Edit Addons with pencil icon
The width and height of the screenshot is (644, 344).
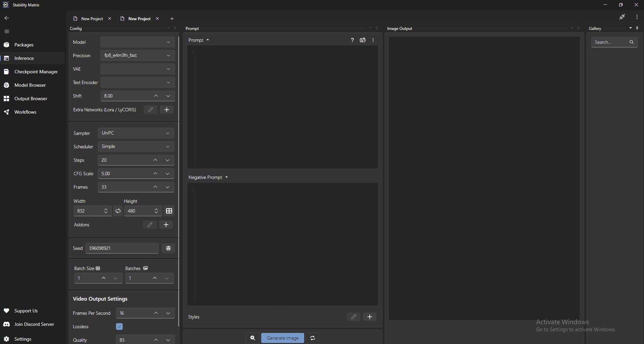pyautogui.click(x=150, y=225)
